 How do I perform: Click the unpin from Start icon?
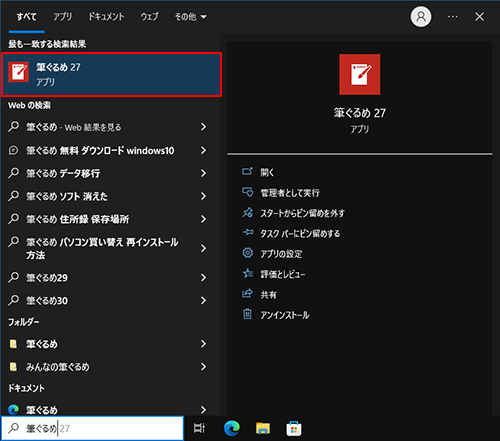coord(247,212)
